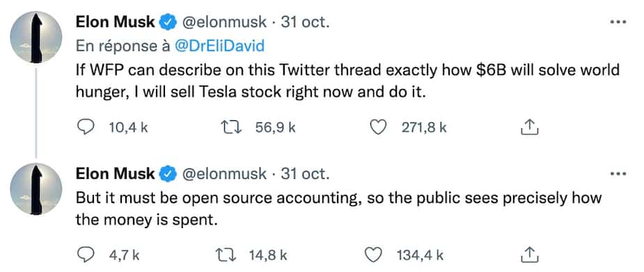
Task: Open the 31 oct. timestamp of first tweet
Action: (x=305, y=22)
